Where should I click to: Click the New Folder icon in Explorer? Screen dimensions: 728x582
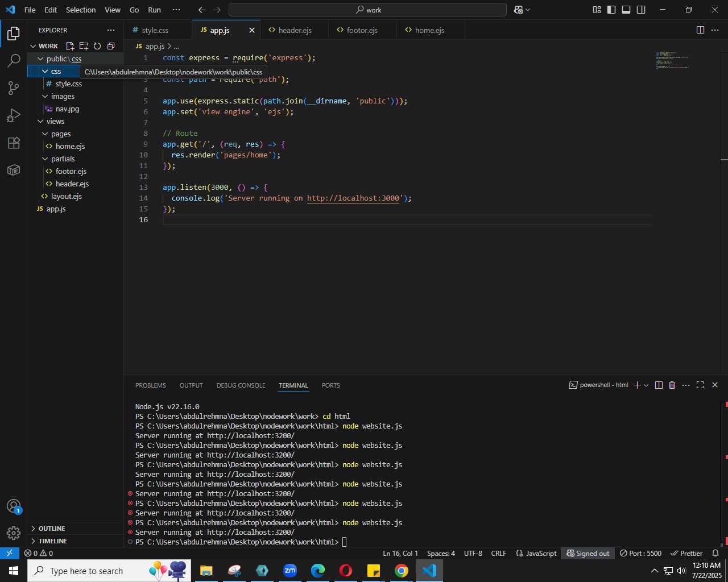84,46
